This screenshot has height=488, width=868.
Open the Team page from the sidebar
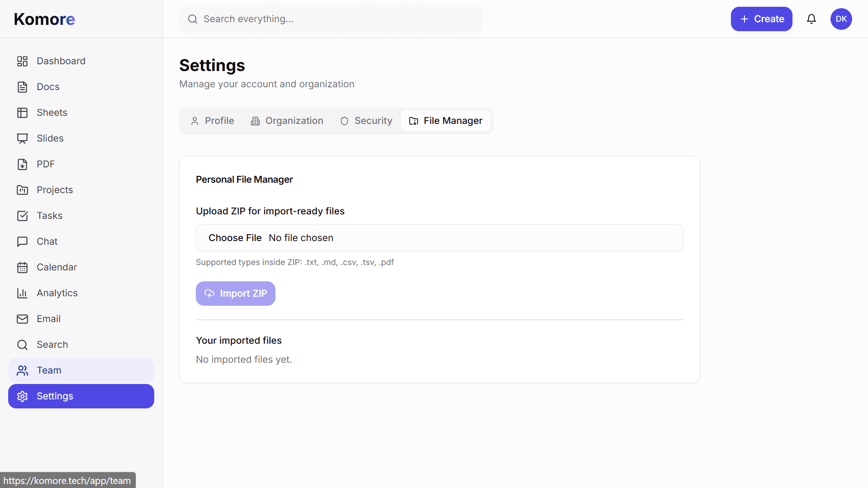point(48,370)
